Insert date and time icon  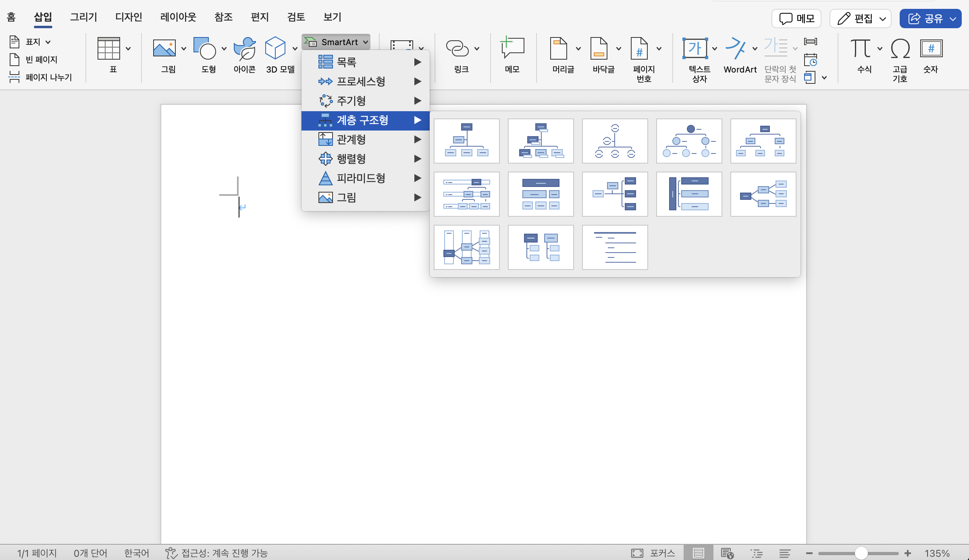[x=811, y=60]
